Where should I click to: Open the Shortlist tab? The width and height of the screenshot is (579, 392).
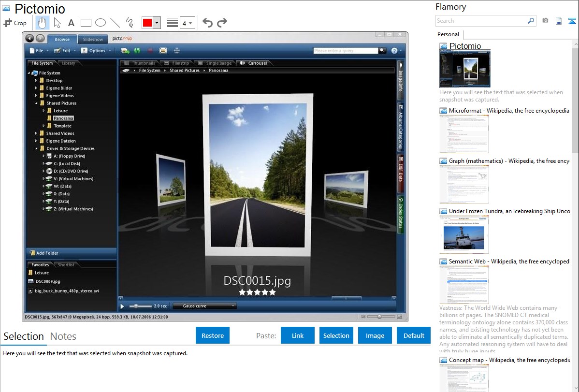(66, 265)
